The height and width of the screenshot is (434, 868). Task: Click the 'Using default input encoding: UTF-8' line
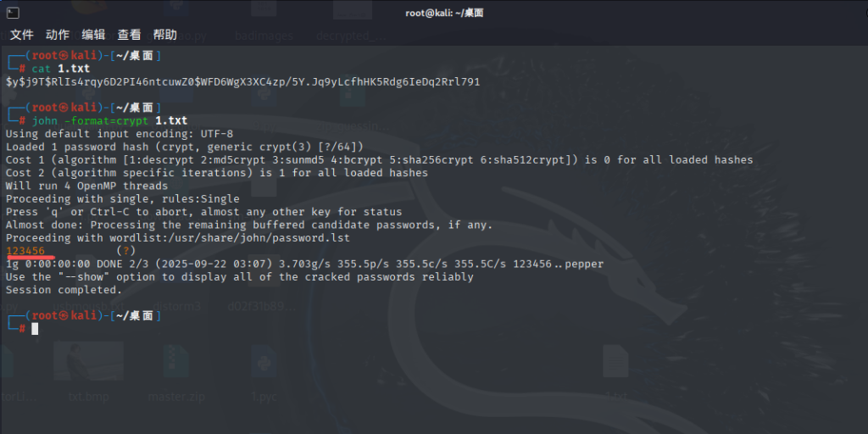(119, 134)
